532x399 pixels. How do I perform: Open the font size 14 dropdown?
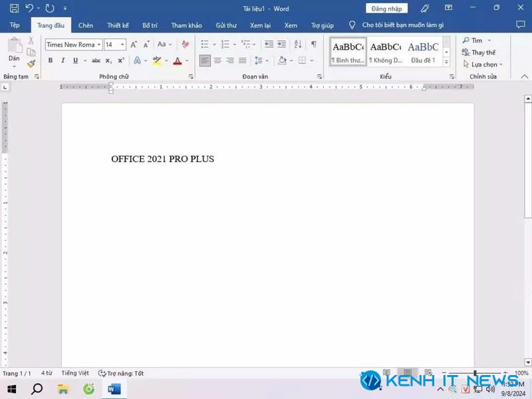[122, 45]
